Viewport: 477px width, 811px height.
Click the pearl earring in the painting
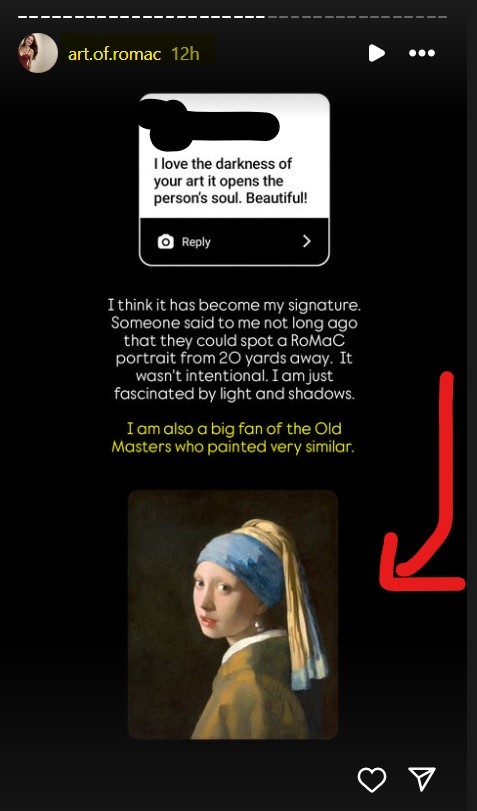(x=259, y=626)
